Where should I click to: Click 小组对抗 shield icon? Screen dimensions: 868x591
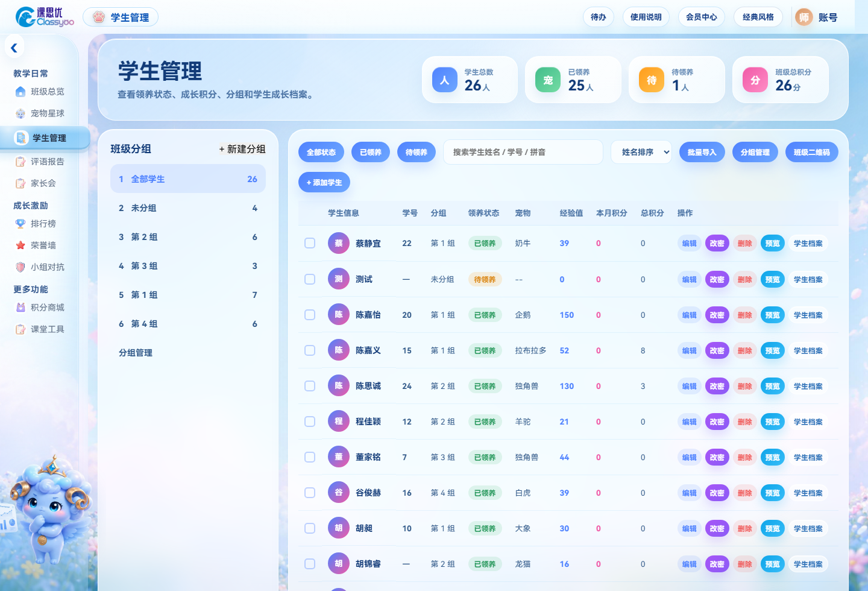point(20,267)
